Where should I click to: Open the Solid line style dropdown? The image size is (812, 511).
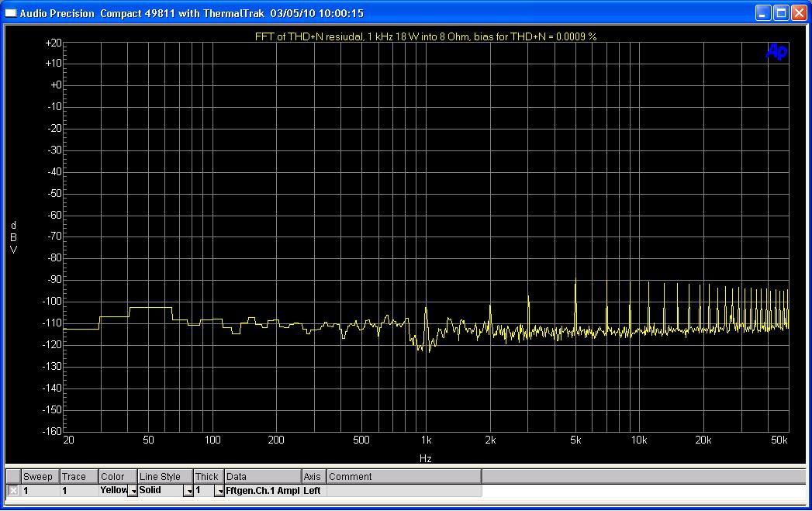188,491
